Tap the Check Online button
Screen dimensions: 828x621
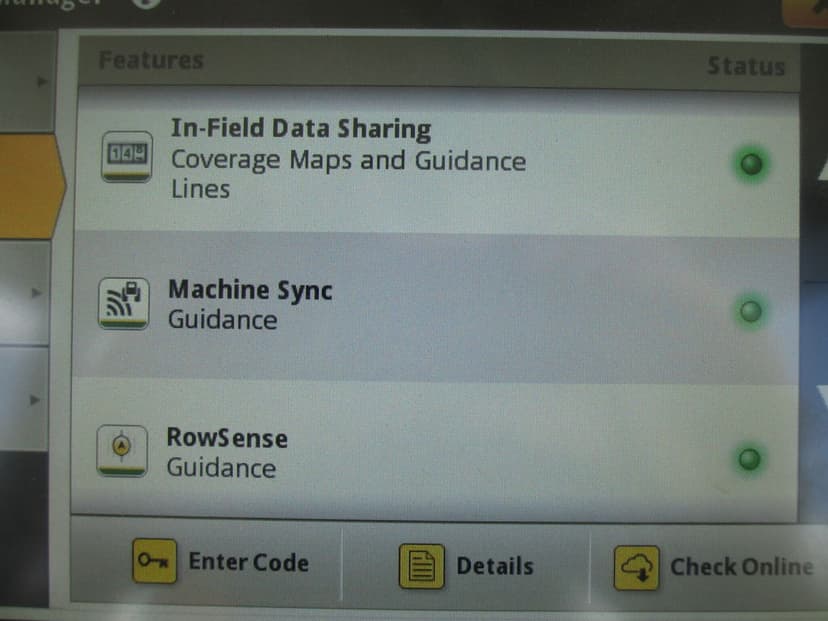point(709,567)
